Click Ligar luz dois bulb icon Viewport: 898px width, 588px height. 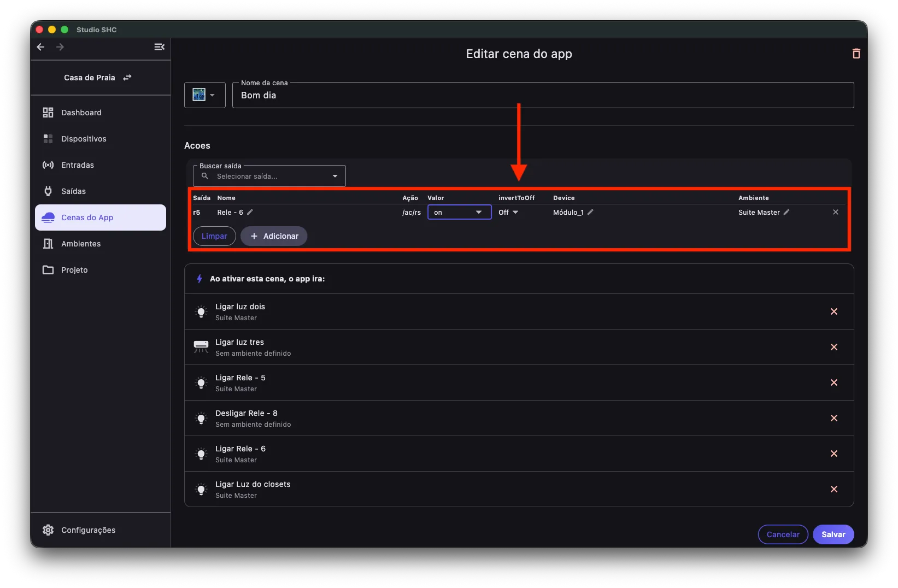click(201, 311)
